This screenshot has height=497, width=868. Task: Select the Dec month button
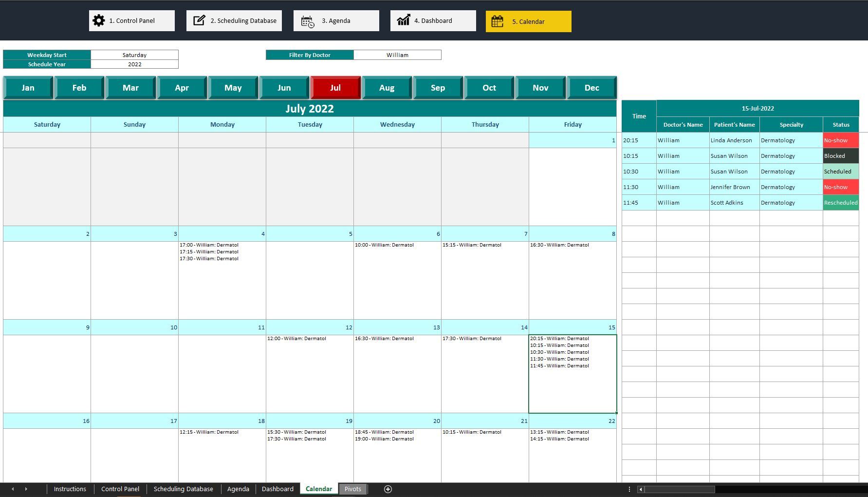[591, 87]
